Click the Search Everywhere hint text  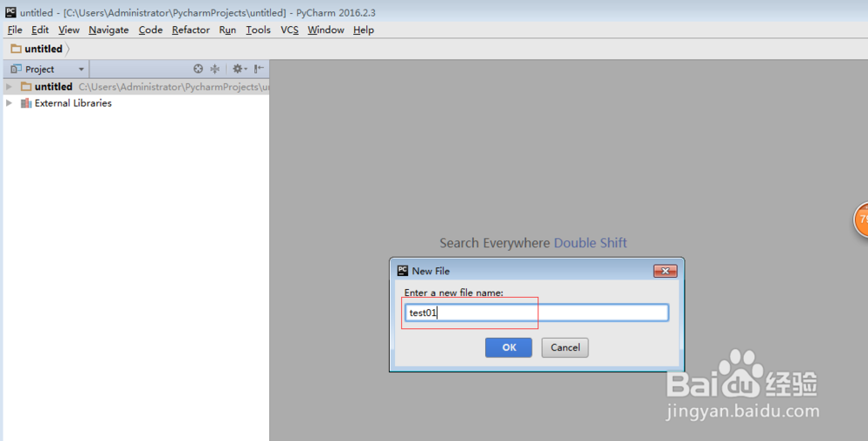coord(495,243)
